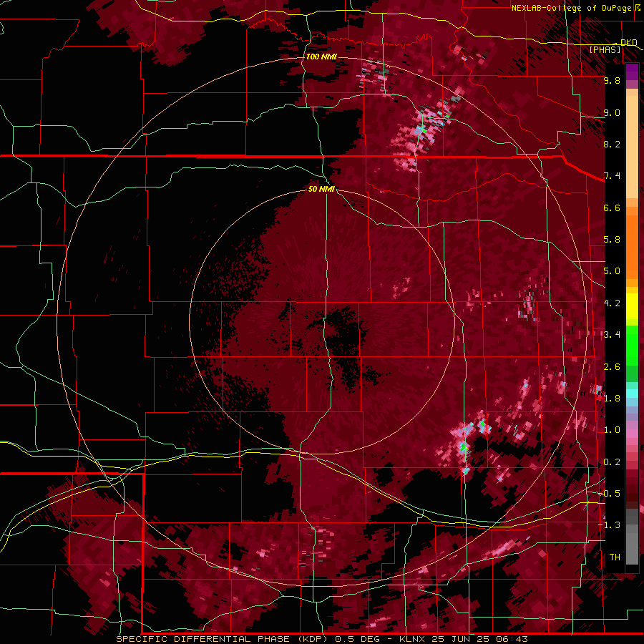Click the 5.0 scale value
Screen dimensions: 644x644
pos(612,271)
